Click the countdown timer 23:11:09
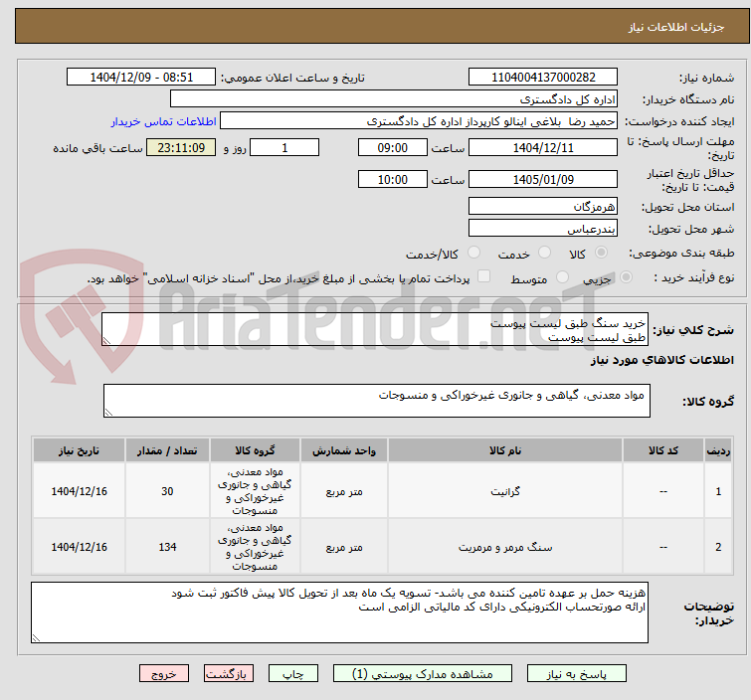Screen dimensions: 751x700 pos(181,147)
